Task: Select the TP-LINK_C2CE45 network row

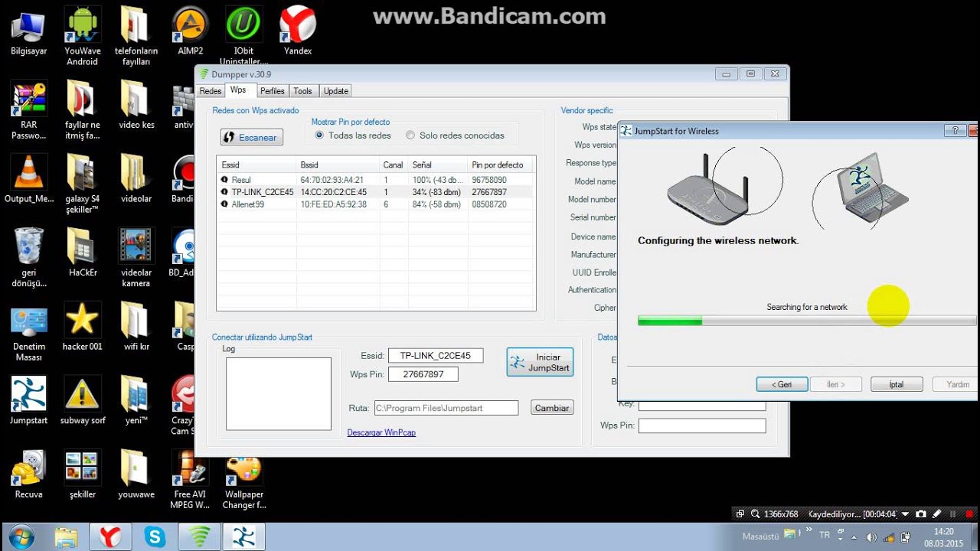Action: point(375,192)
